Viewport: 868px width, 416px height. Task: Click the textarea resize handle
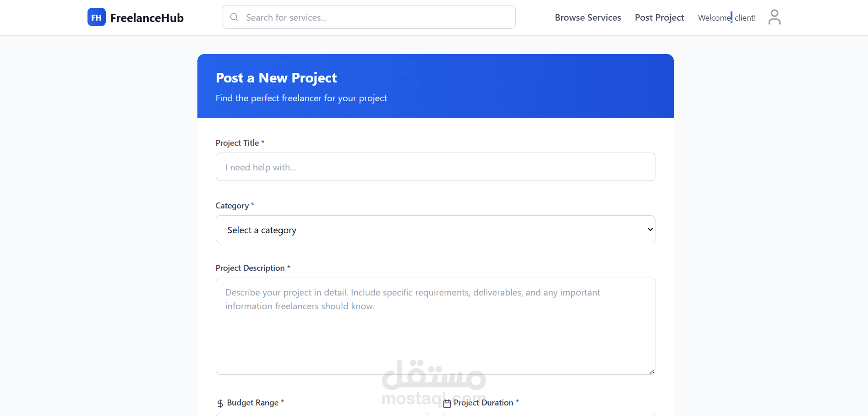click(652, 372)
